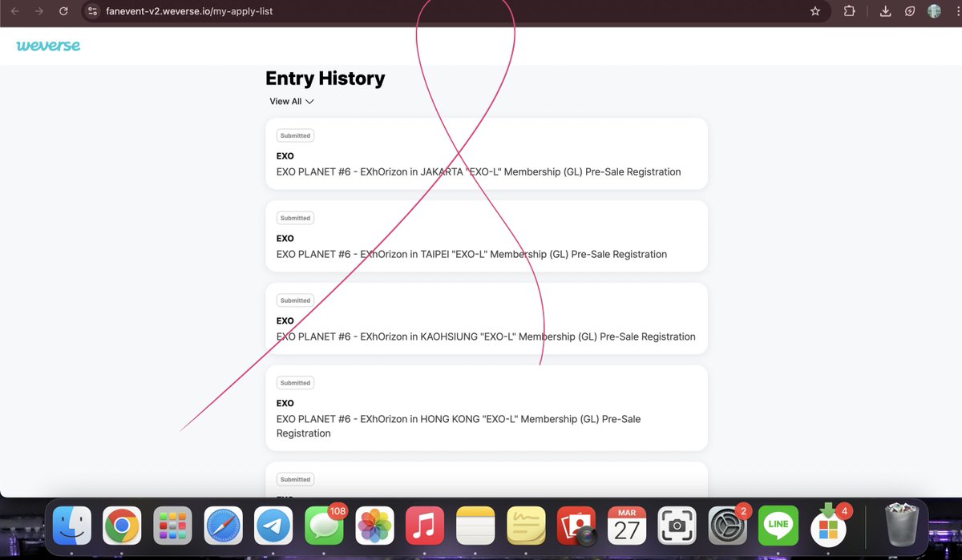
Task: Reload the page with the refresh icon
Action: pyautogui.click(x=63, y=11)
